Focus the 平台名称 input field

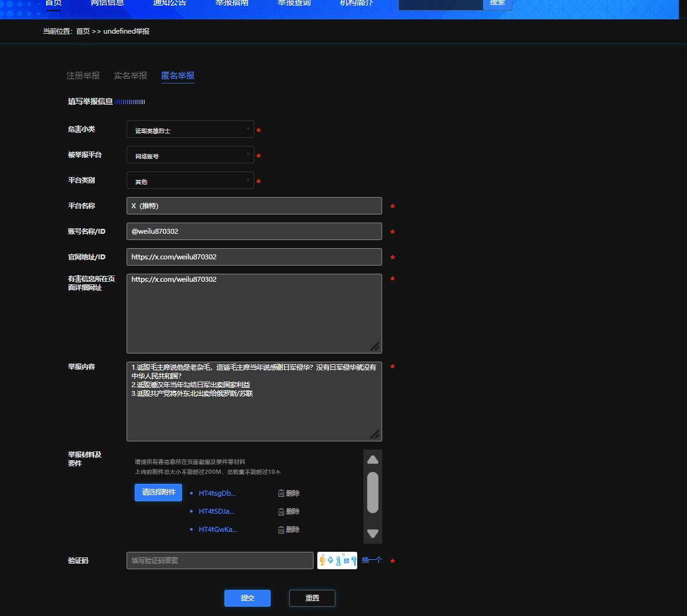tap(254, 206)
